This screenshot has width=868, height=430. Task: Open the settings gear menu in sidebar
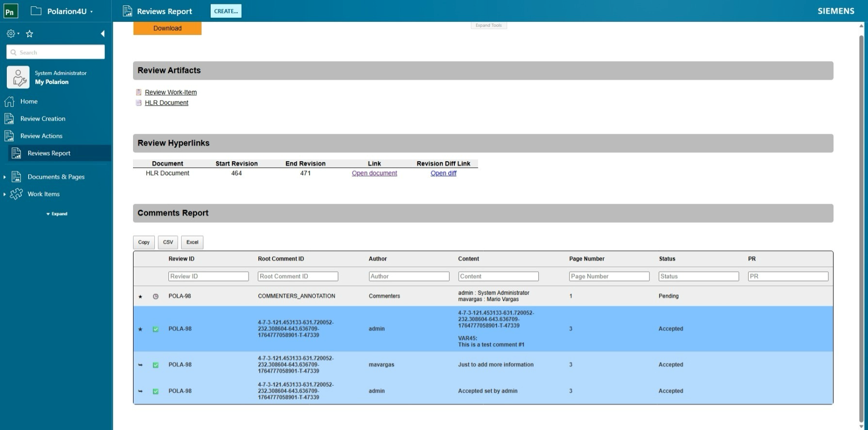(11, 33)
